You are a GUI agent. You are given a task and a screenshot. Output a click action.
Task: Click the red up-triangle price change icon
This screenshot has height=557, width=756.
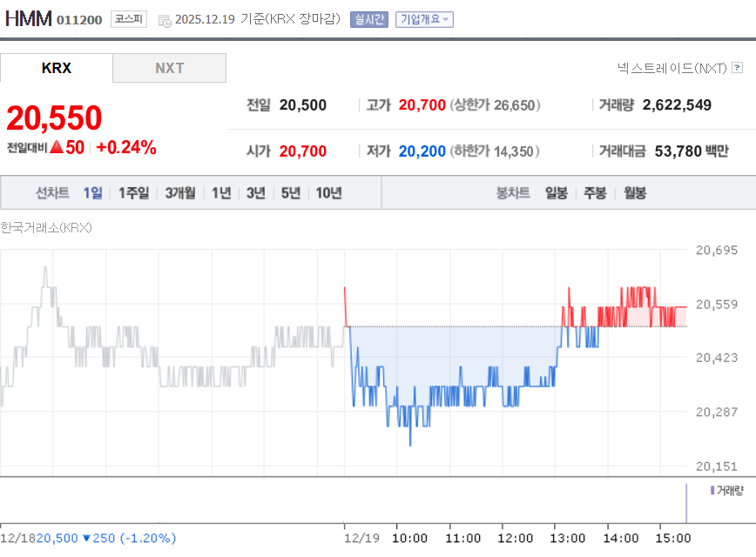(57, 147)
